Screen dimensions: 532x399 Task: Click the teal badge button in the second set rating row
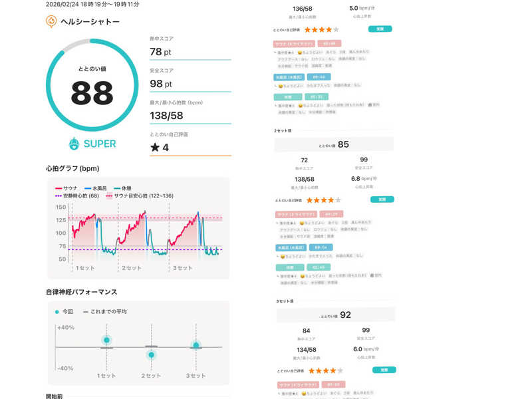tap(380, 199)
